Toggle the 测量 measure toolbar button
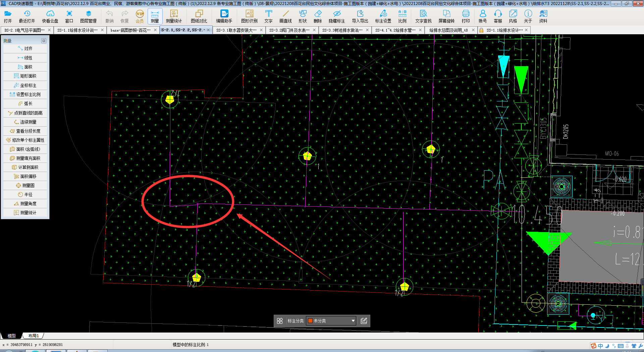The height and width of the screenshot is (352, 644). click(155, 16)
